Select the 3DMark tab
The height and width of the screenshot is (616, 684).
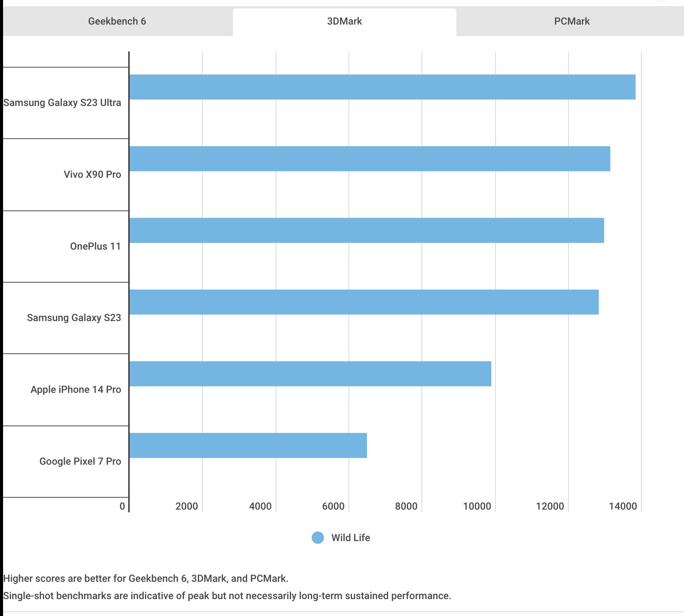pyautogui.click(x=344, y=21)
